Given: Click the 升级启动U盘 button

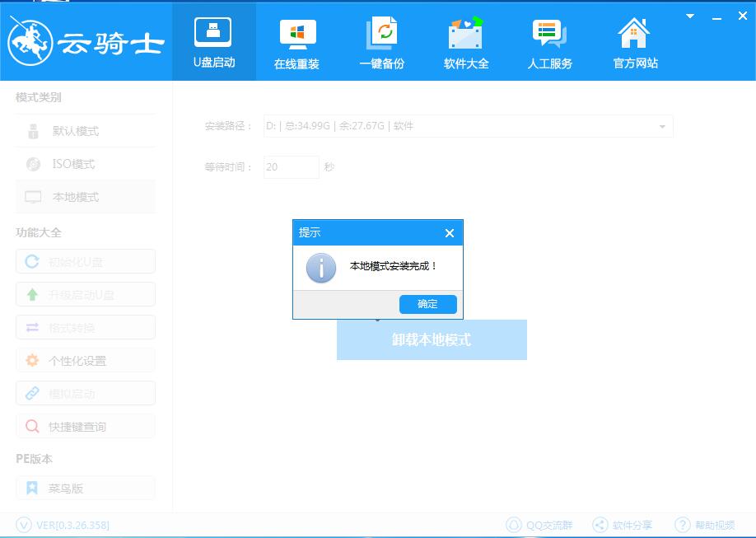Looking at the screenshot, I should point(86,294).
